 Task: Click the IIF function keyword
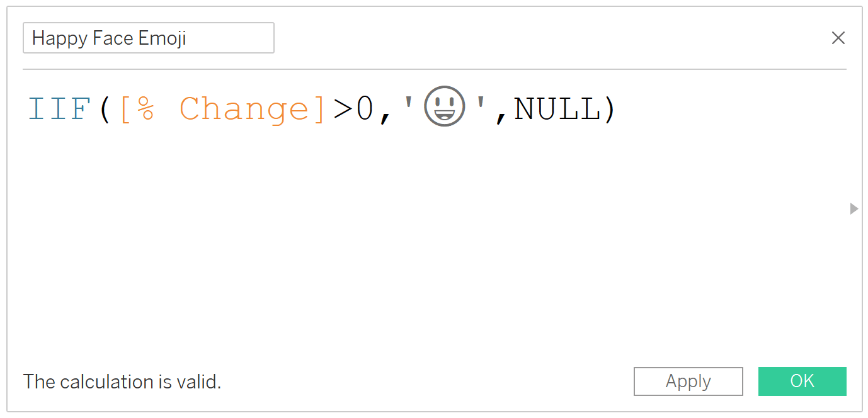point(59,110)
